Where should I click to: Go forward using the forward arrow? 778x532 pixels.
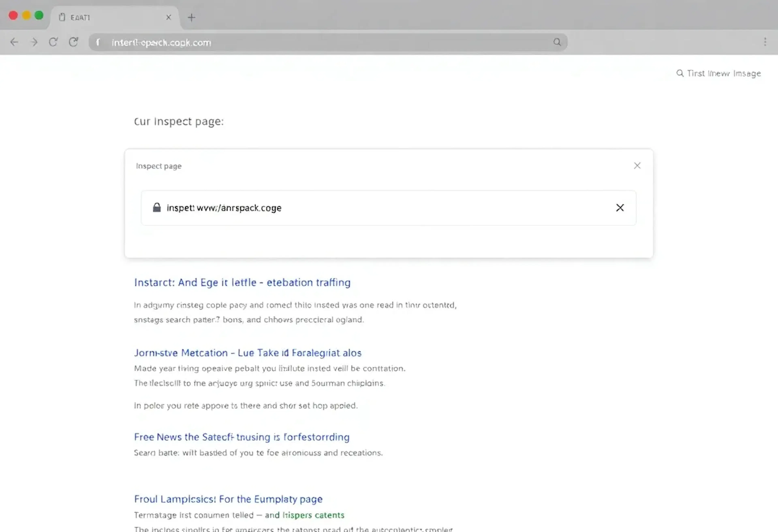34,42
